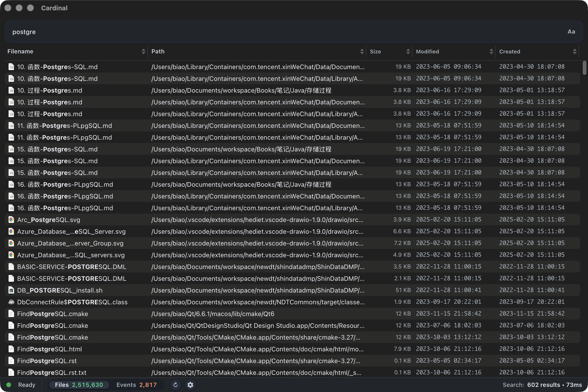Image resolution: width=588 pixels, height=392 pixels.
Task: Select the Azure_Database_...erver_Group.svg result
Action: click(x=70, y=243)
